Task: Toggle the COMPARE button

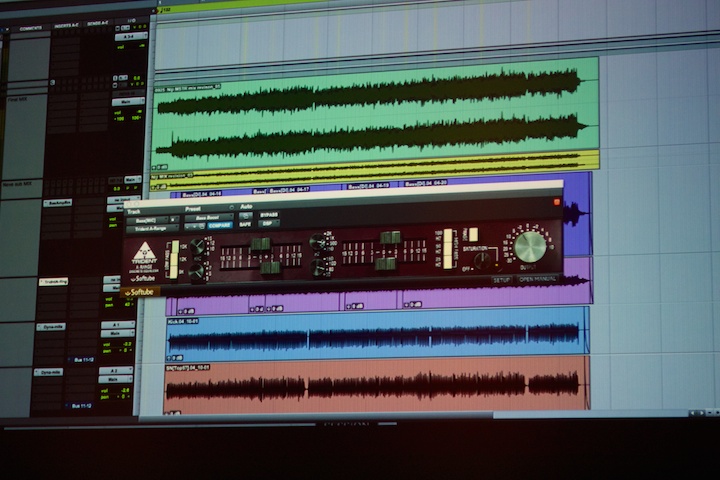Action: click(x=219, y=225)
